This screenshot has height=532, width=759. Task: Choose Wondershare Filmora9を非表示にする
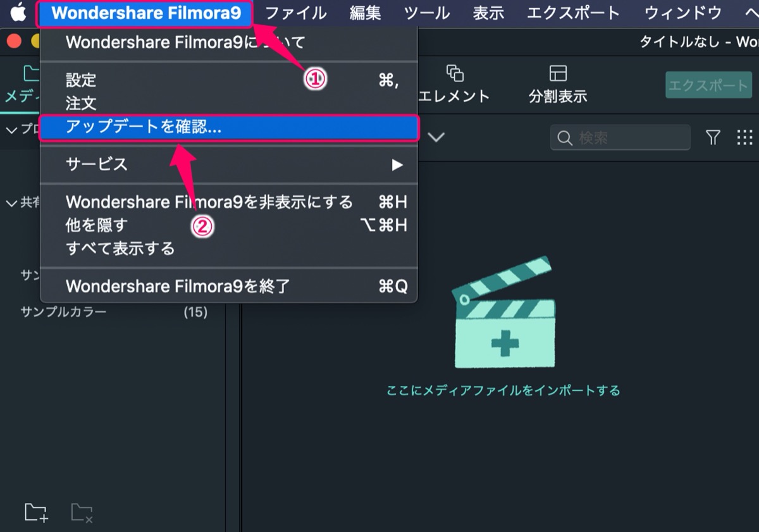click(228, 202)
